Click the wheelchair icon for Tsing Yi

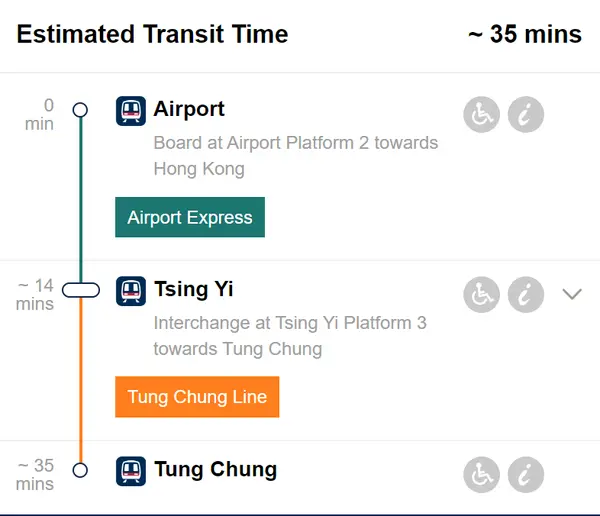pyautogui.click(x=481, y=295)
